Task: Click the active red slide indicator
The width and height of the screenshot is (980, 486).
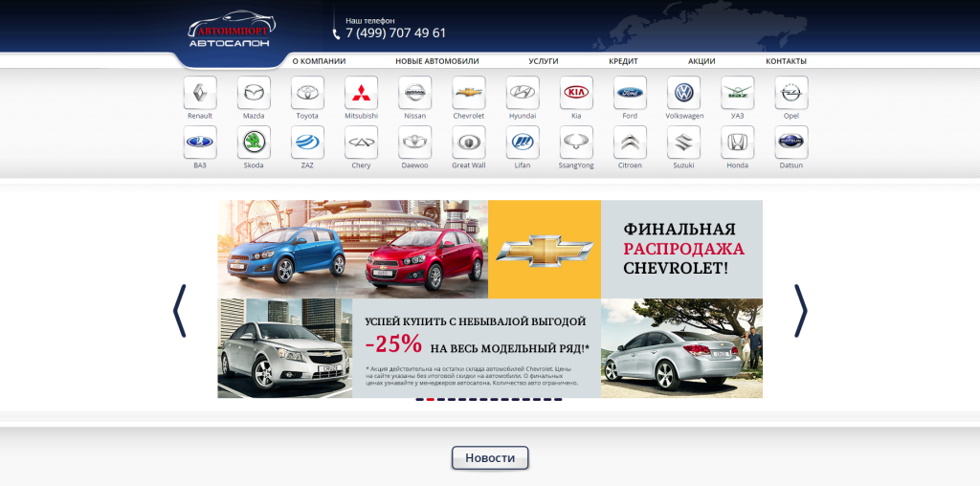Action: click(x=431, y=399)
